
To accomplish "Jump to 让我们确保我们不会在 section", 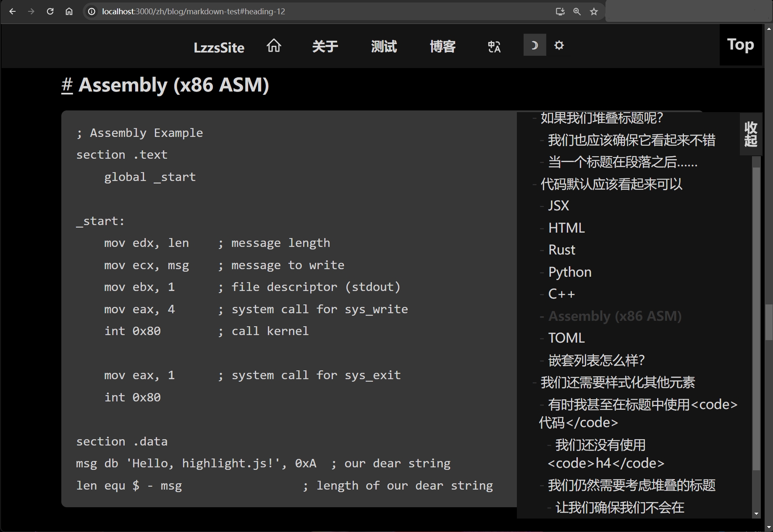I will coord(620,508).
